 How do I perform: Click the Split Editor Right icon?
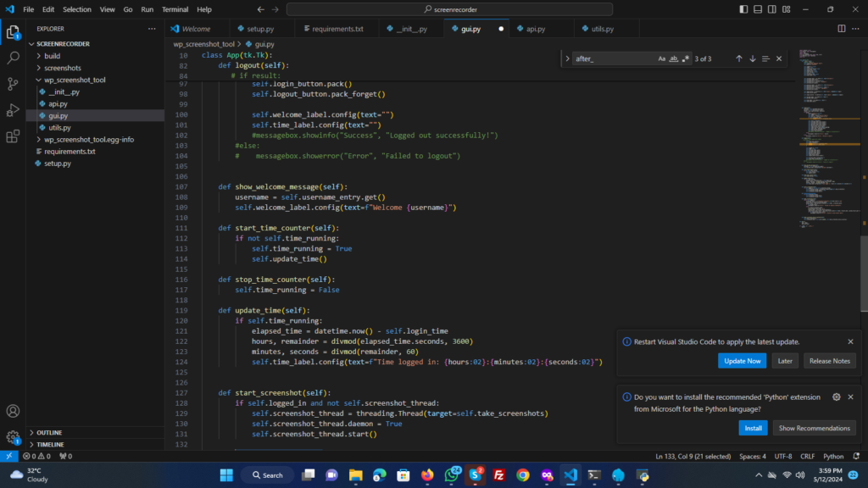point(842,29)
